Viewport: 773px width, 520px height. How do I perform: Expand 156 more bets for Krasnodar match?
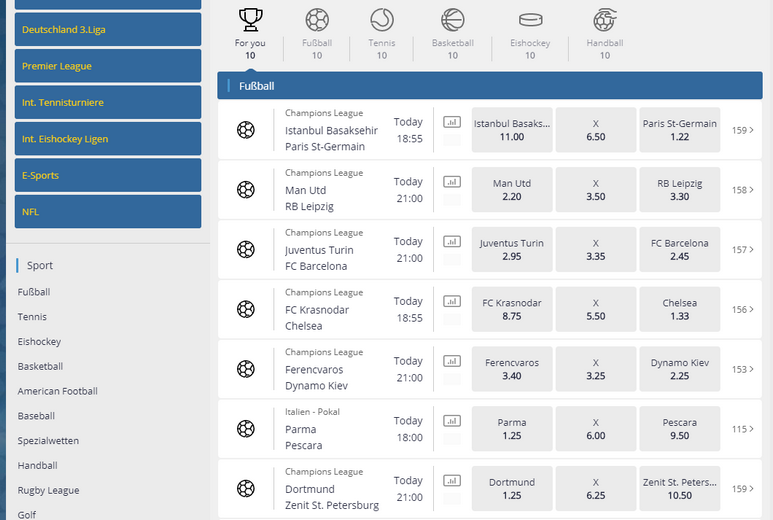pyautogui.click(x=742, y=310)
